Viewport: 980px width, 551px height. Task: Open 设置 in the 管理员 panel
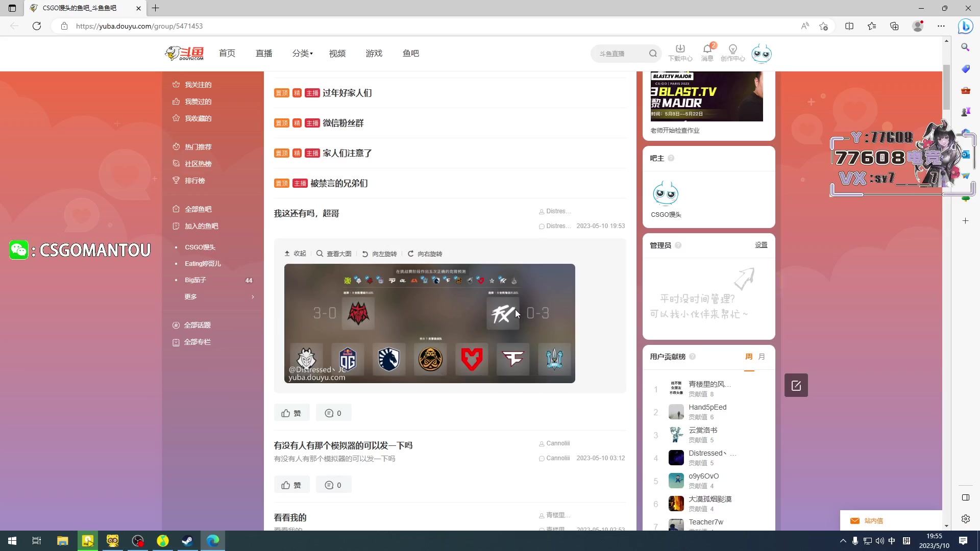[761, 245]
